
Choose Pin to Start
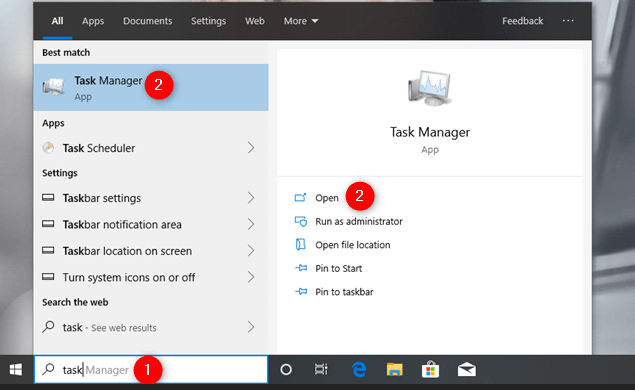coord(339,269)
